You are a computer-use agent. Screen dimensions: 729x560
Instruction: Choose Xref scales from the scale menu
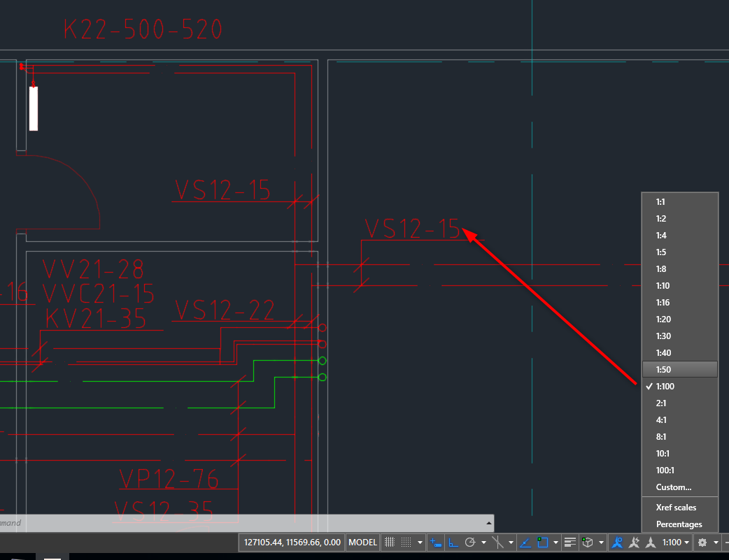point(675,508)
